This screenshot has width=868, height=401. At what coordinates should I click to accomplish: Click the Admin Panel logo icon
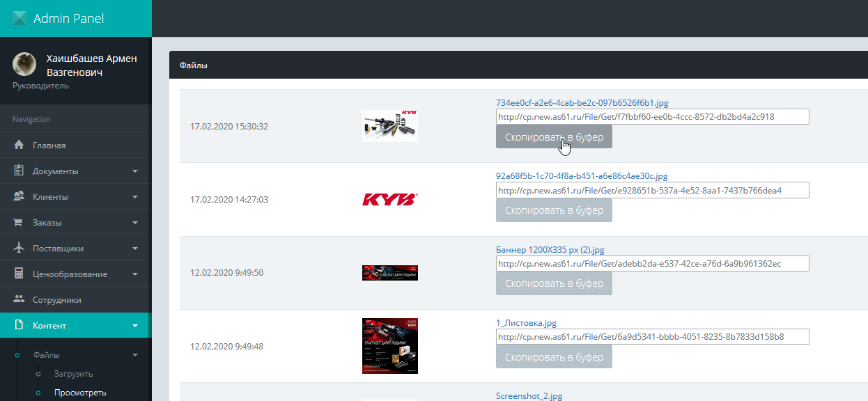[x=20, y=19]
